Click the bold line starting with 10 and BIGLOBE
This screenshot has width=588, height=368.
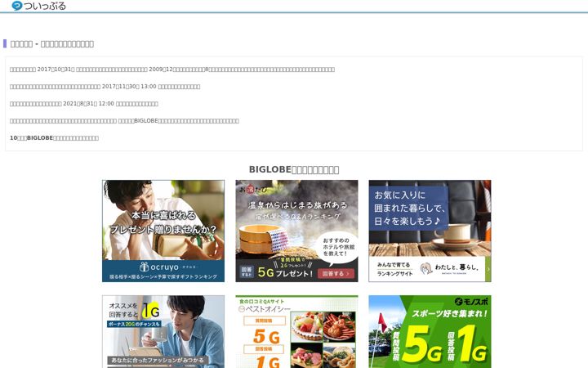coord(54,138)
